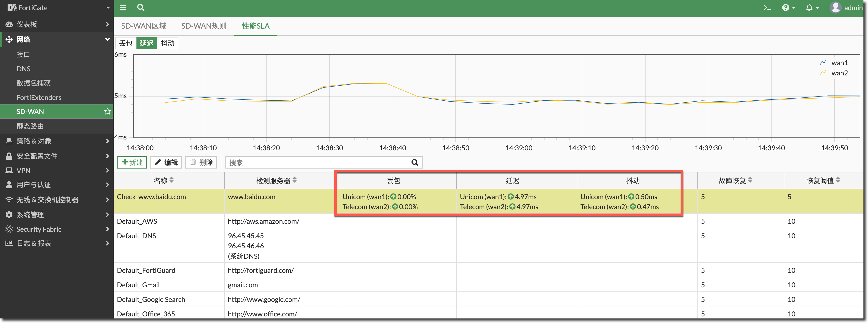The image size is (868, 323).
Task: Open the SD-WAN区域 tab
Action: 144,26
